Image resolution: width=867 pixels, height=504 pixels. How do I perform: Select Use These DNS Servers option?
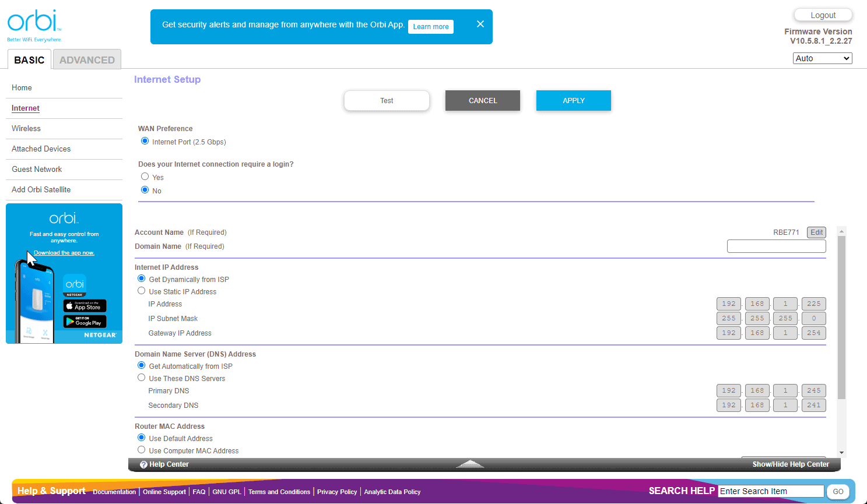point(142,378)
